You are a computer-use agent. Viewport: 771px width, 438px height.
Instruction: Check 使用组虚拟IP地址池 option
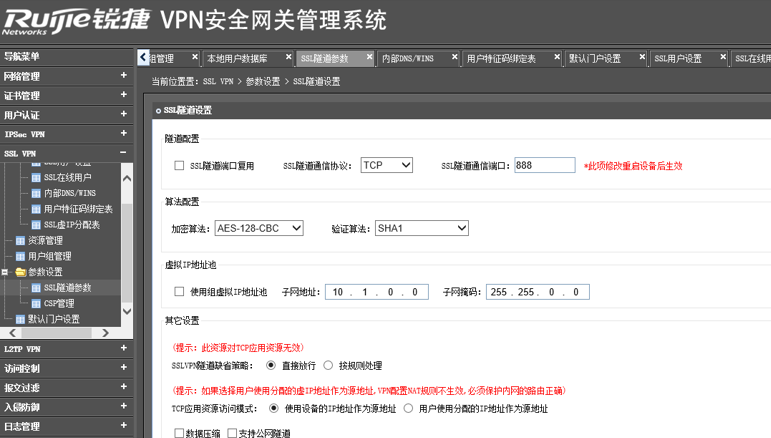point(180,292)
